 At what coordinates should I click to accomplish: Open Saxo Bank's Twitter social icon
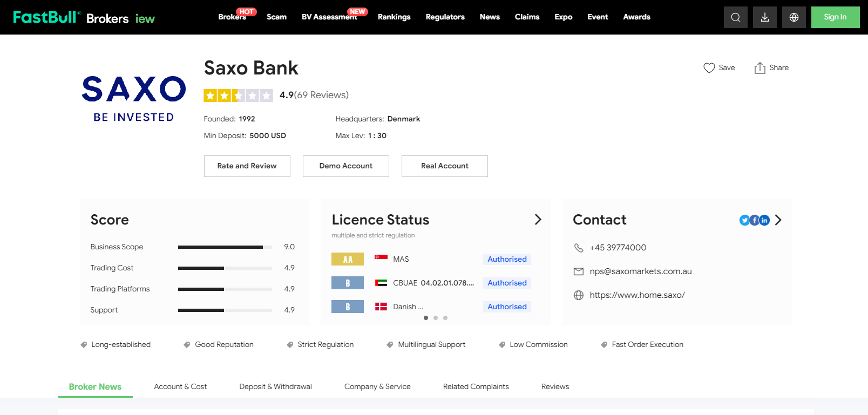tap(744, 220)
